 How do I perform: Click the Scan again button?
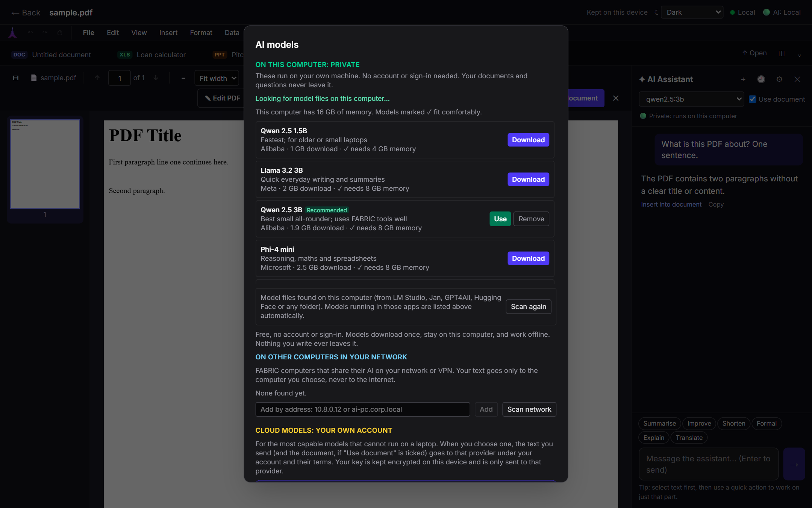tap(528, 307)
